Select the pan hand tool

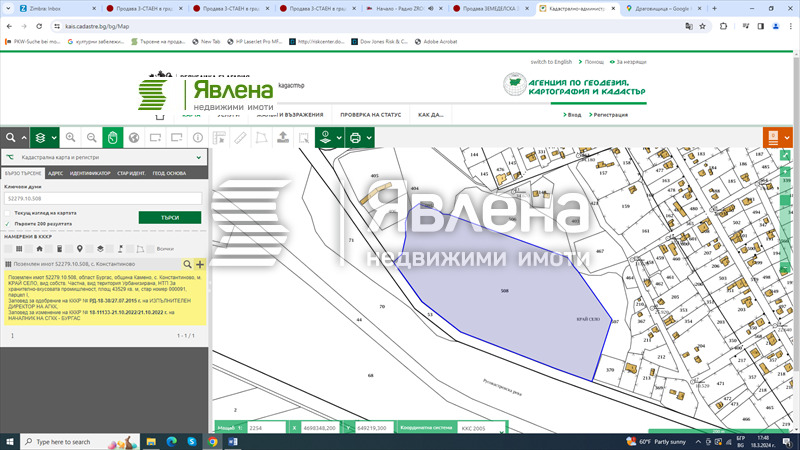113,137
